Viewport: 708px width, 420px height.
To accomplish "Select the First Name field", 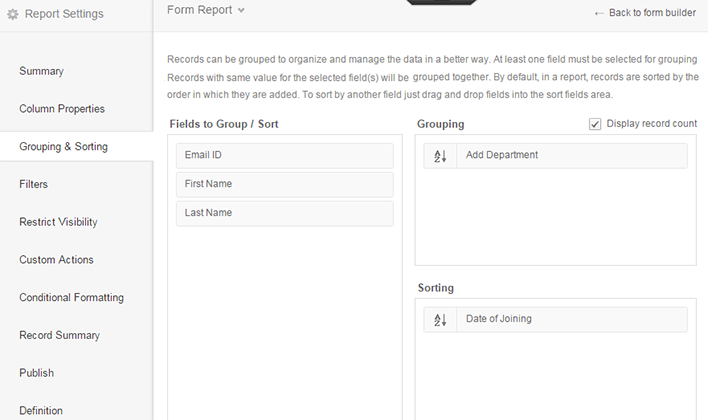I will 285,184.
